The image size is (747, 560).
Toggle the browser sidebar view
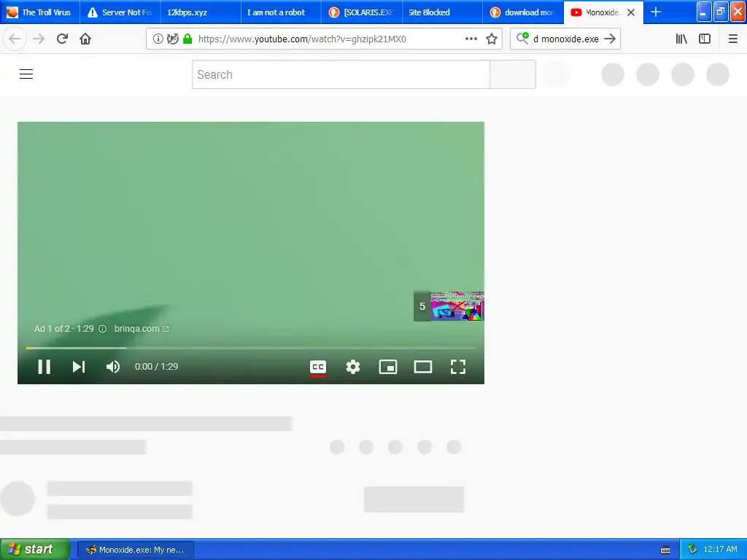[705, 39]
